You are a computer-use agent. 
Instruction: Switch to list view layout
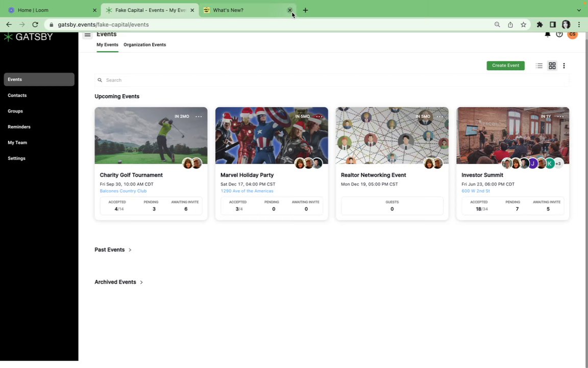539,66
